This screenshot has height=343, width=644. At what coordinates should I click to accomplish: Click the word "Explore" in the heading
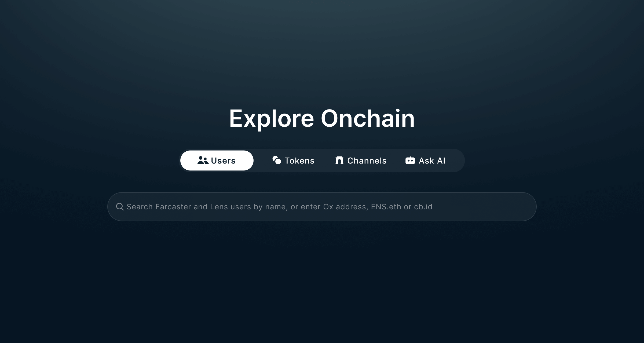271,119
